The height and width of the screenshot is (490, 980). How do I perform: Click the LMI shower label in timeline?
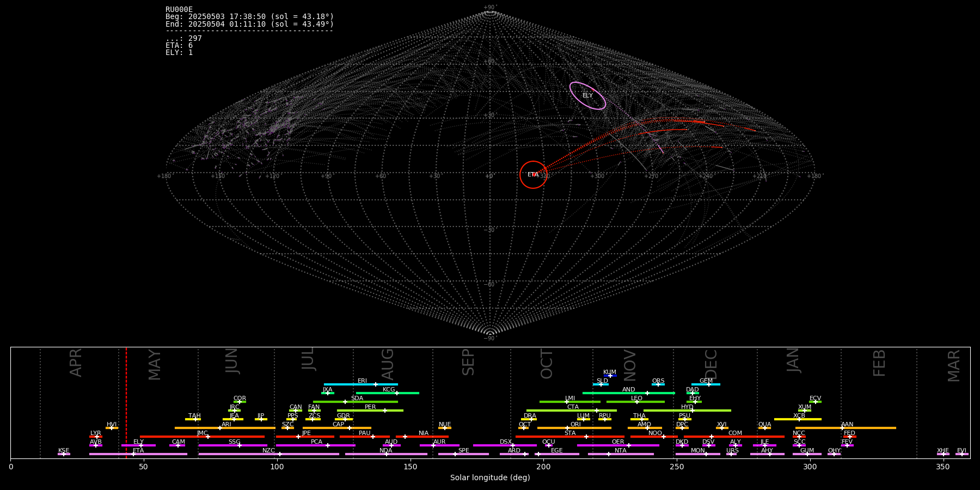click(x=570, y=398)
